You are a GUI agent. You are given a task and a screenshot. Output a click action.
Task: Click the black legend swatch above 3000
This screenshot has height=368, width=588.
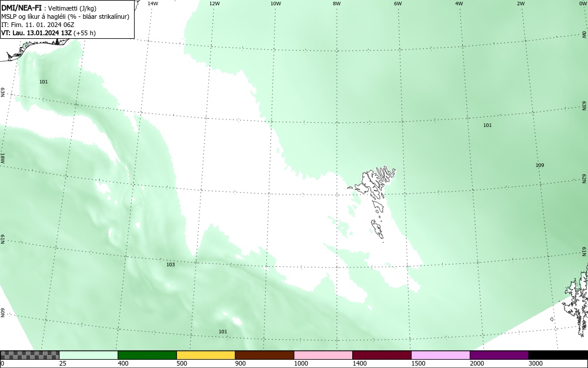(558, 355)
